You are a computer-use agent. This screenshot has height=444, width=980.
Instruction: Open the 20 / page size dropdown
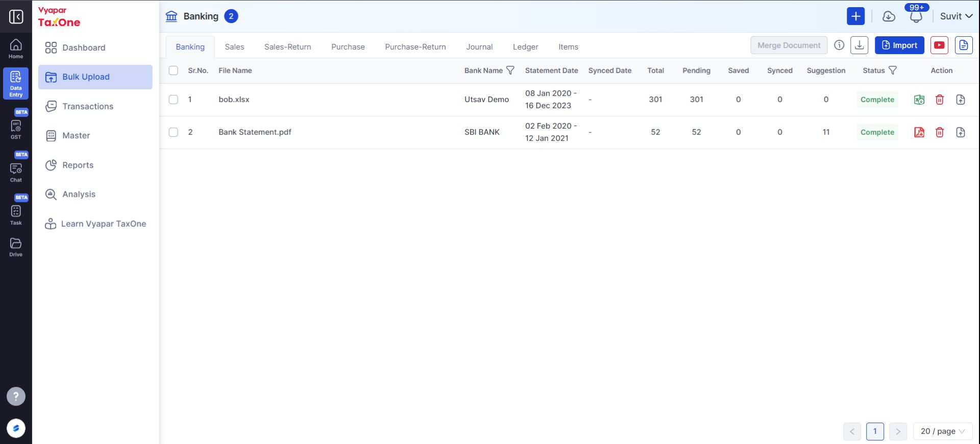click(943, 431)
